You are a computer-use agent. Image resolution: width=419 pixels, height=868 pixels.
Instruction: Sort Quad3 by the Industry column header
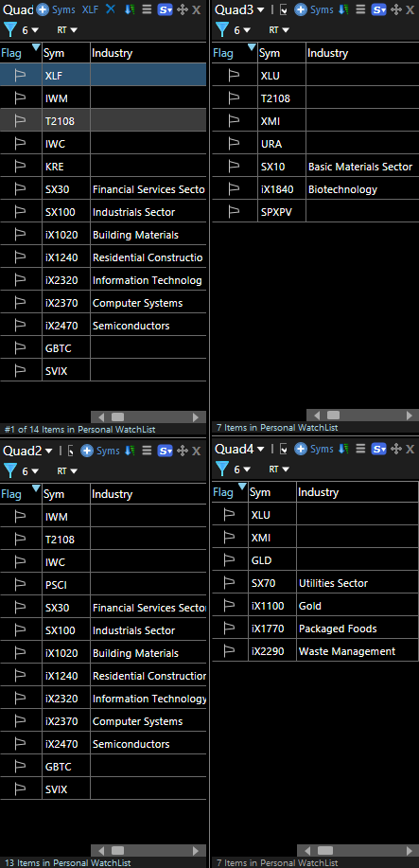362,53
